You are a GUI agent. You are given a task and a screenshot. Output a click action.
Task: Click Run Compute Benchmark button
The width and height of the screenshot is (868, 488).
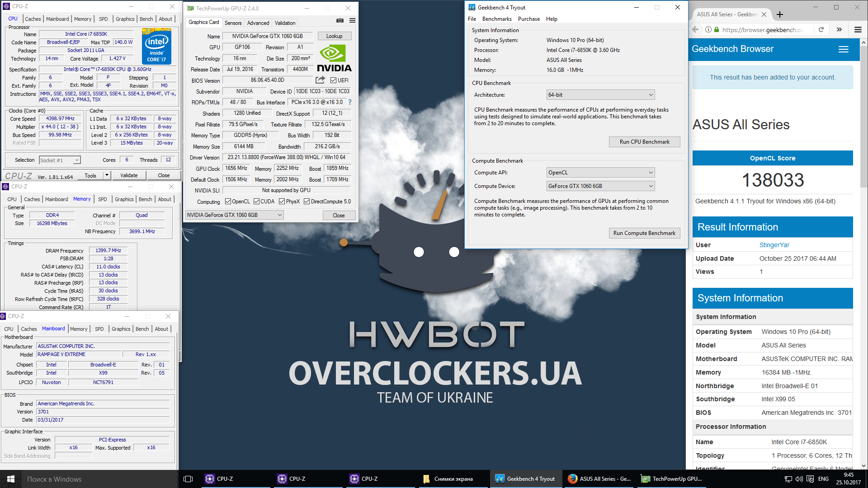[x=644, y=233]
